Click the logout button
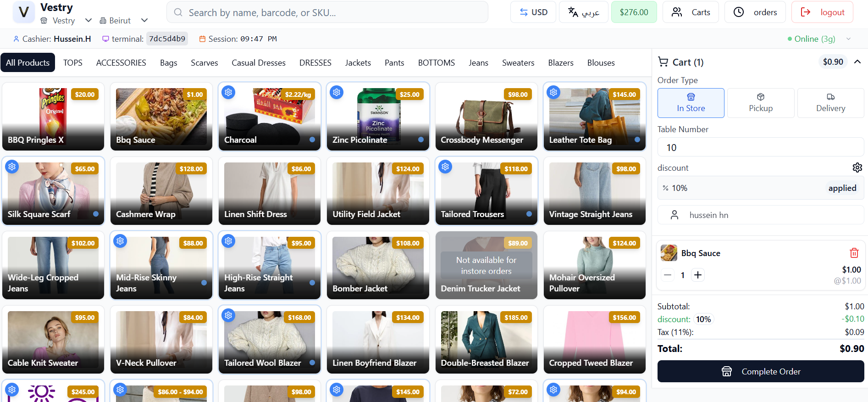The height and width of the screenshot is (402, 868). click(x=822, y=12)
